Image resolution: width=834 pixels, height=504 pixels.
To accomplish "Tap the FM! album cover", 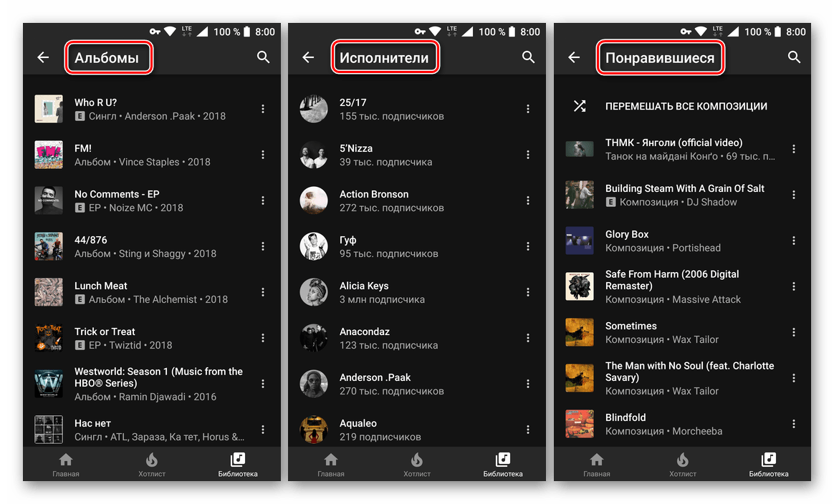I will click(x=49, y=155).
